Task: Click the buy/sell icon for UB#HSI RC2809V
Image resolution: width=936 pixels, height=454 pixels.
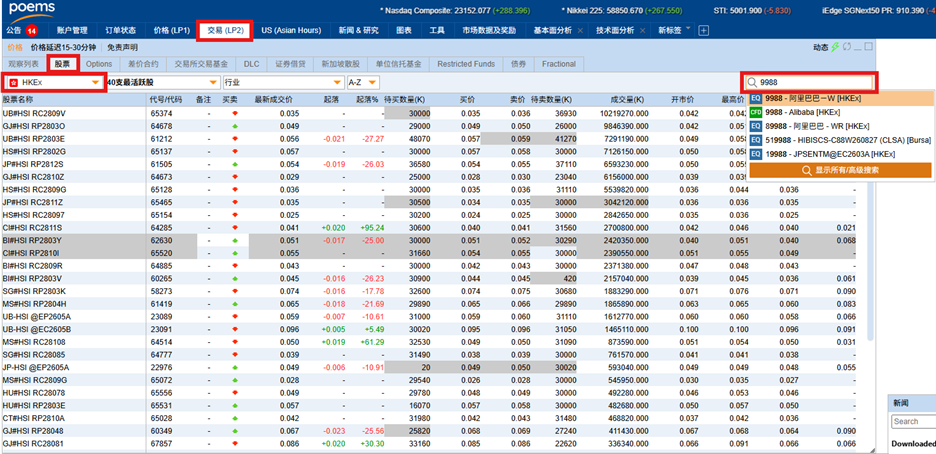Action: 234,114
